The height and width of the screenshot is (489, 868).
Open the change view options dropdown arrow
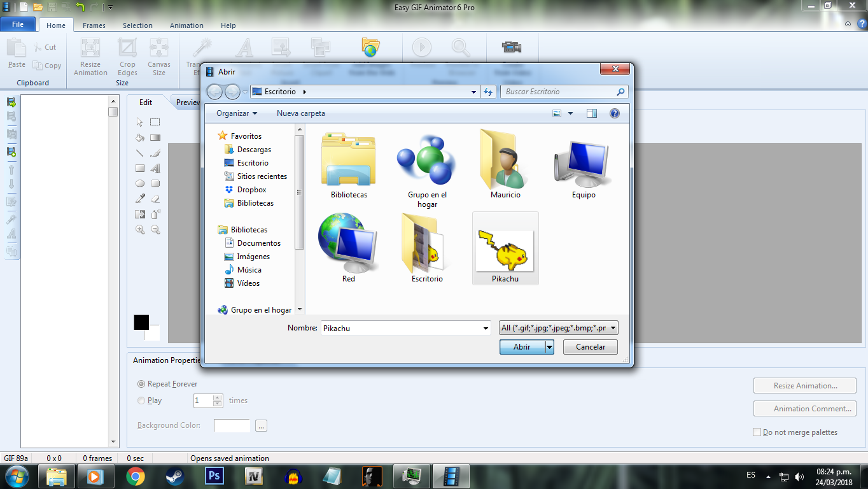570,113
